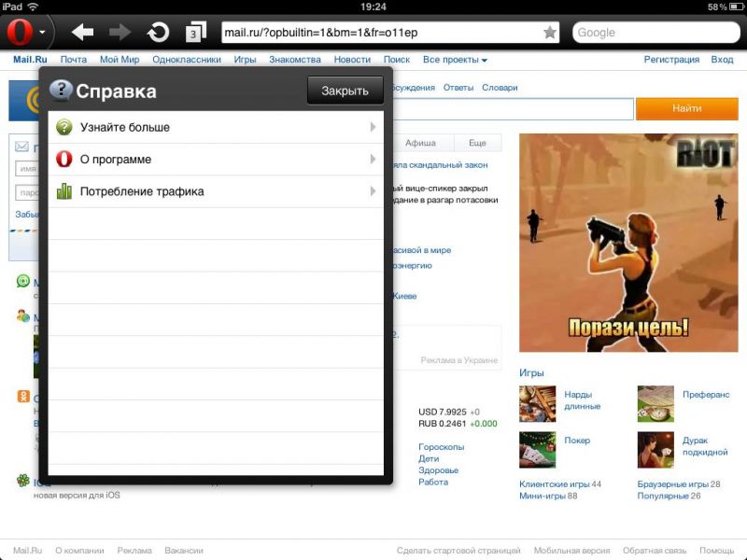Open the Регистрация link
The image size is (747, 560).
671,60
